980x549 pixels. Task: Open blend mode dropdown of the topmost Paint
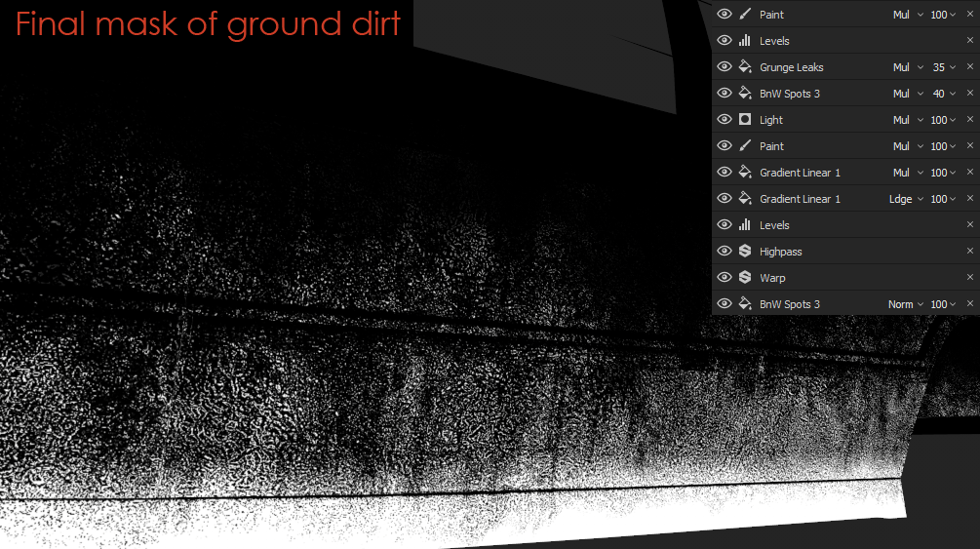tap(908, 15)
